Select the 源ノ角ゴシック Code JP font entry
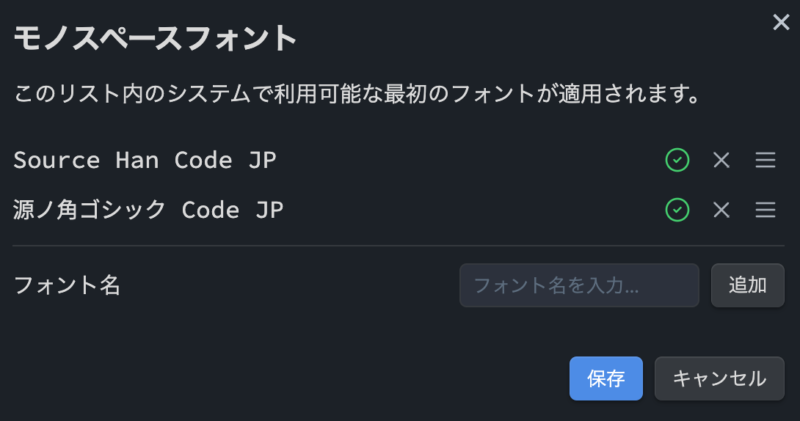 [x=148, y=210]
